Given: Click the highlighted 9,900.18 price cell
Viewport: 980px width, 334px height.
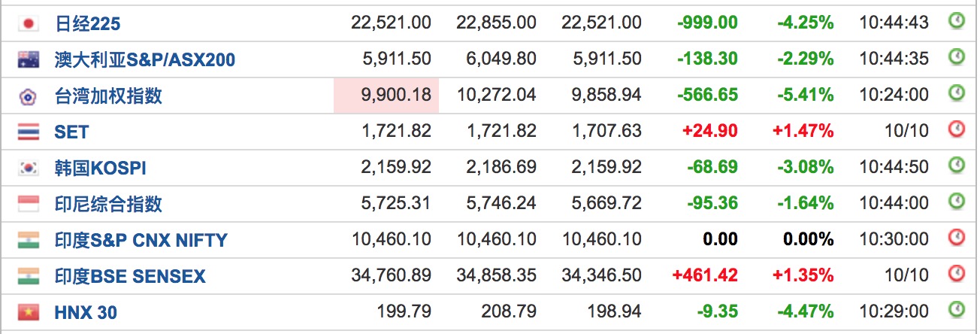Looking at the screenshot, I should 386,96.
